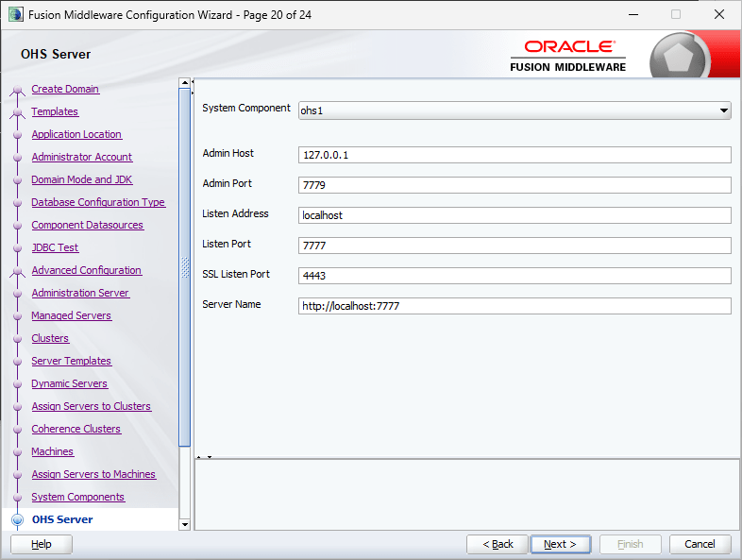Image resolution: width=742 pixels, height=560 pixels.
Task: Click the Help button
Action: click(x=42, y=544)
